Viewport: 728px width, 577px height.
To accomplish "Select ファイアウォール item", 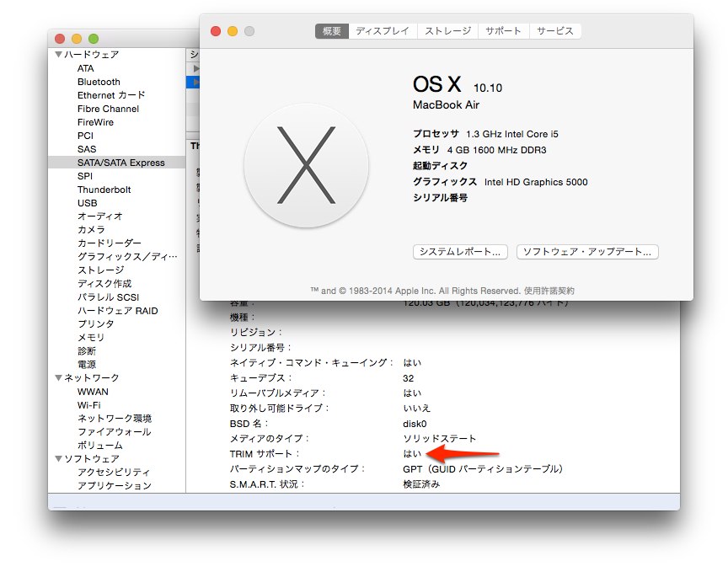I will 115,432.
